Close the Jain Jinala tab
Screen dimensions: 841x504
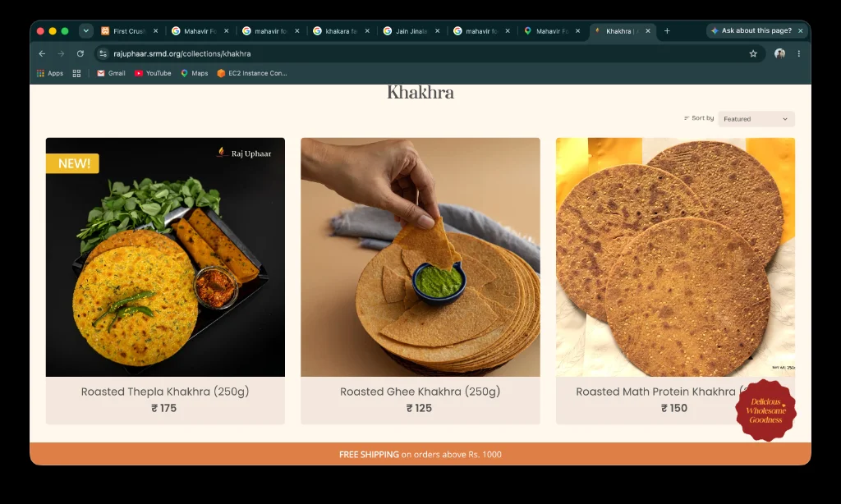pyautogui.click(x=438, y=31)
